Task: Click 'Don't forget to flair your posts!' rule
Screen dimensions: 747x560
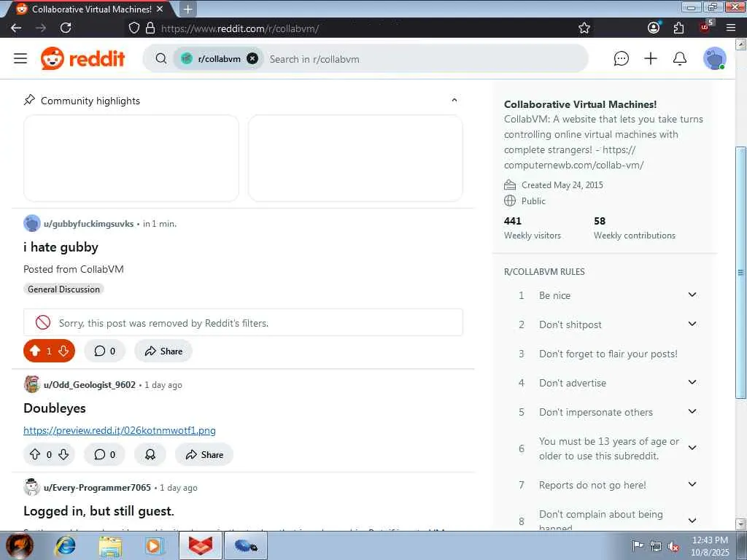Action: click(x=608, y=354)
